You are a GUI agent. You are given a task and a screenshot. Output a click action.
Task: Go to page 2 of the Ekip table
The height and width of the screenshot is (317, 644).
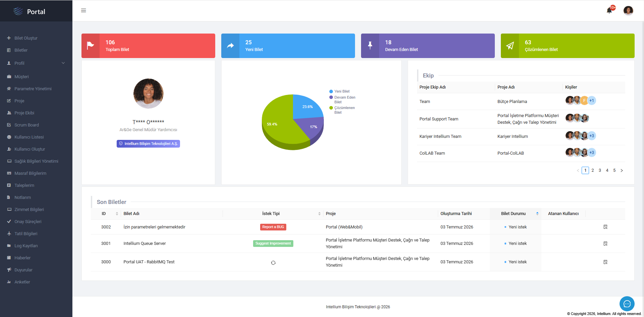593,170
